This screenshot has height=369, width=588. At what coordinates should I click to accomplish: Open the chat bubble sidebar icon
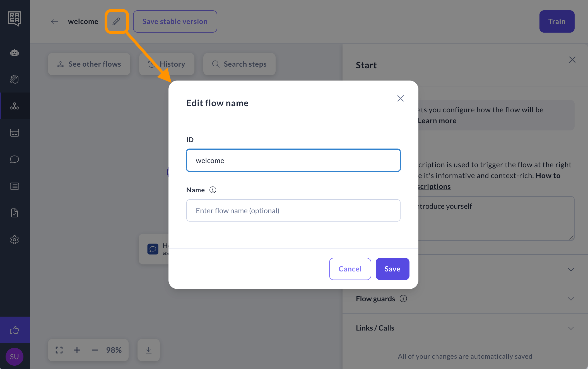15,159
